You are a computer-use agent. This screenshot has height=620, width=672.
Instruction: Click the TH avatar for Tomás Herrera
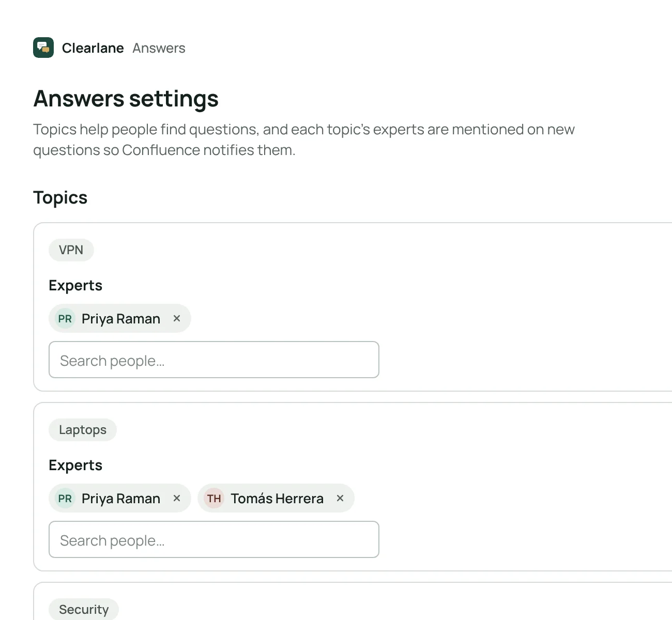[214, 498]
